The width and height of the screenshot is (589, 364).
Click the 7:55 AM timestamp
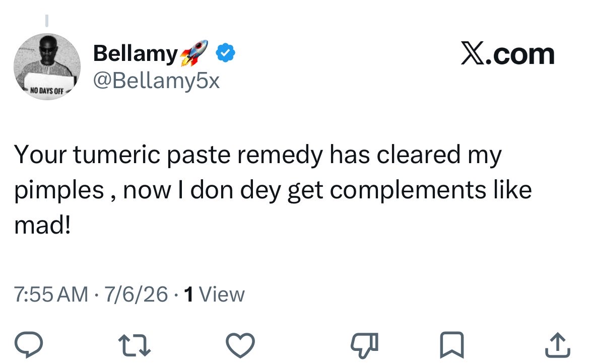51,294
